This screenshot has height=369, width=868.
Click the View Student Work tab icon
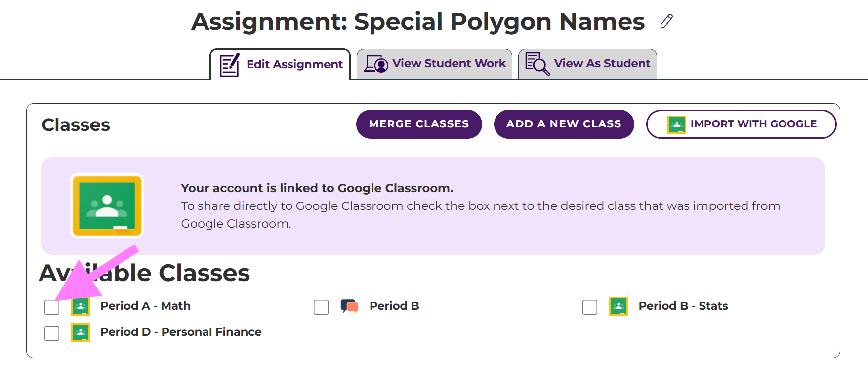(x=376, y=64)
